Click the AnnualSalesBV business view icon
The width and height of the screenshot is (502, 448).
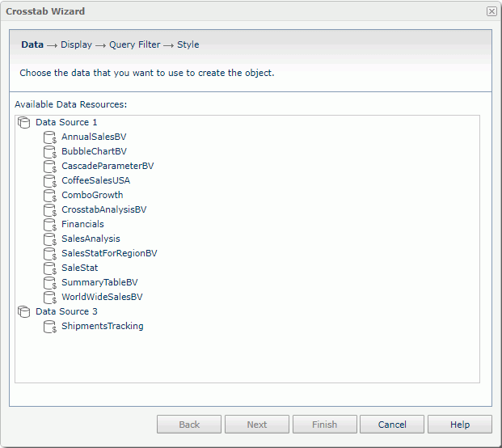(x=50, y=137)
